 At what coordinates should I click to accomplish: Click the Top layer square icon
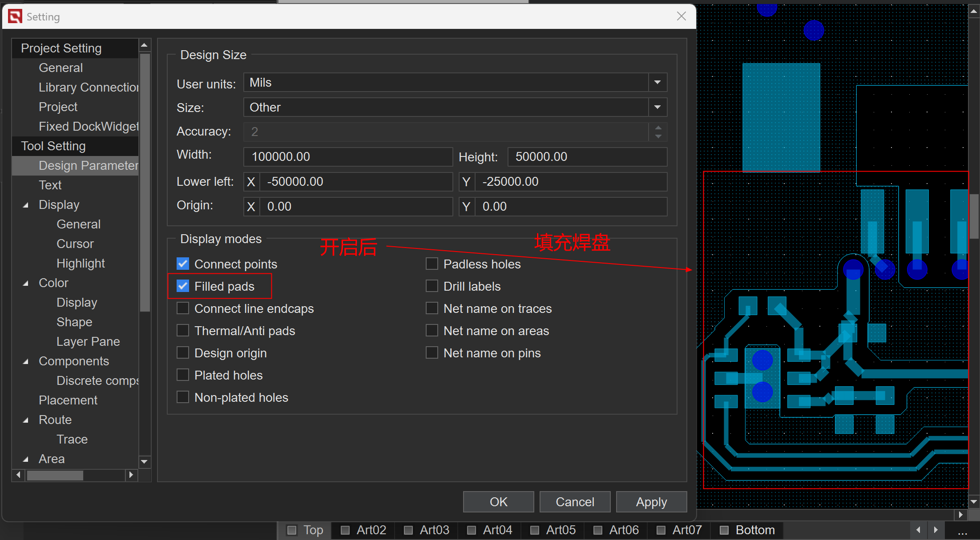pos(292,530)
